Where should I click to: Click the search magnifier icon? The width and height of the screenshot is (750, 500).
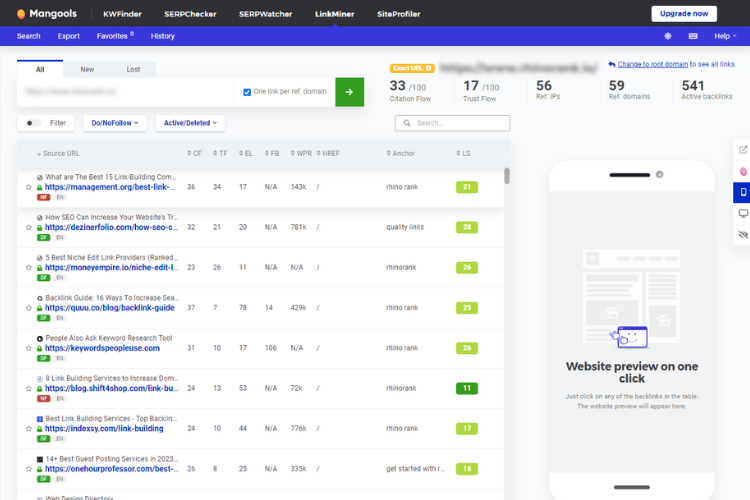tap(407, 123)
